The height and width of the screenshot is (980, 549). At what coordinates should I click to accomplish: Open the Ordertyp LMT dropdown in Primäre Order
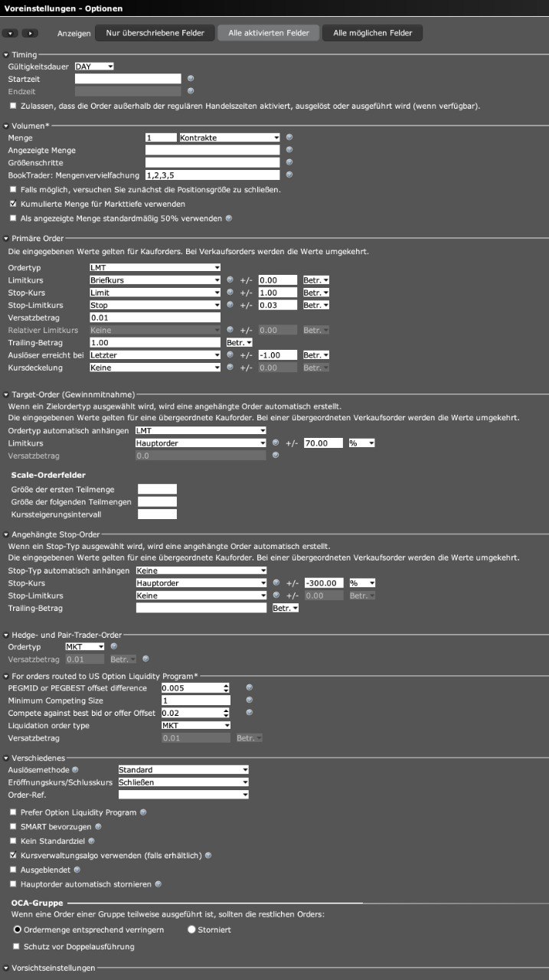(155, 268)
